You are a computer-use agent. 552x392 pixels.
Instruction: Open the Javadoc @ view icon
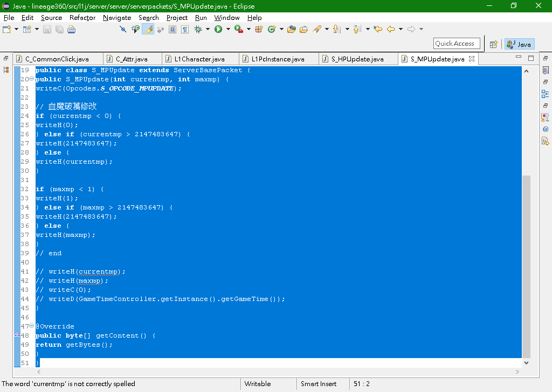pyautogui.click(x=546, y=129)
